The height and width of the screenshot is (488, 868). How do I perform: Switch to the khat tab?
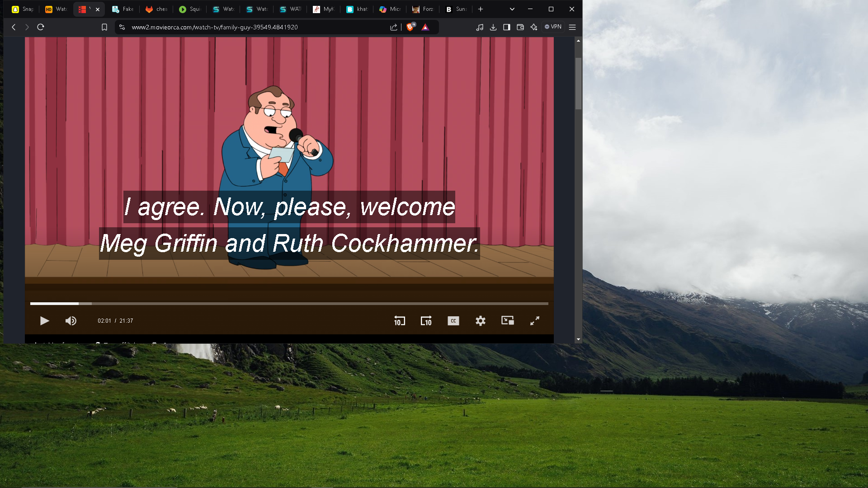[357, 9]
